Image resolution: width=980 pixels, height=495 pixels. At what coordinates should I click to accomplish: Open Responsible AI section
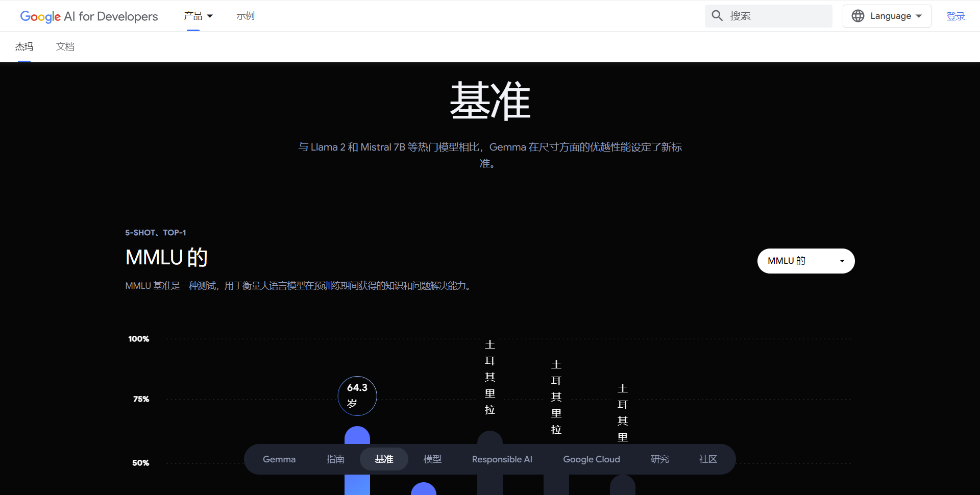pos(502,459)
